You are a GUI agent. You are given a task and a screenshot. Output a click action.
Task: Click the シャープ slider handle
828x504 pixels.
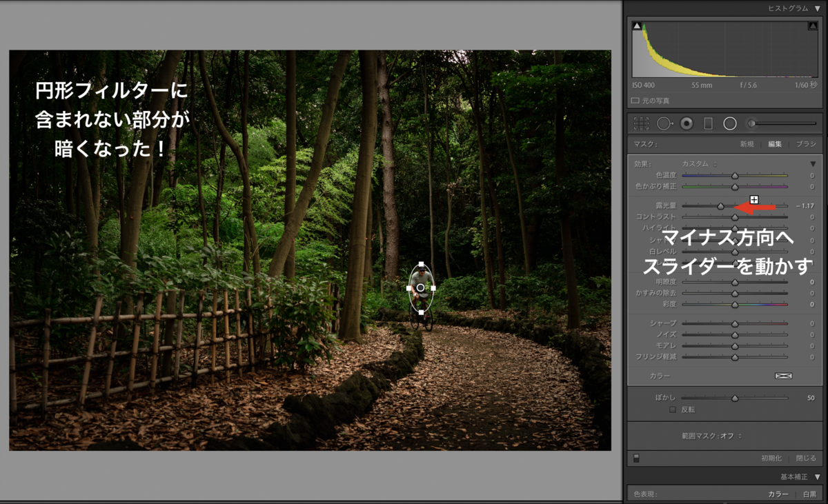click(x=735, y=324)
